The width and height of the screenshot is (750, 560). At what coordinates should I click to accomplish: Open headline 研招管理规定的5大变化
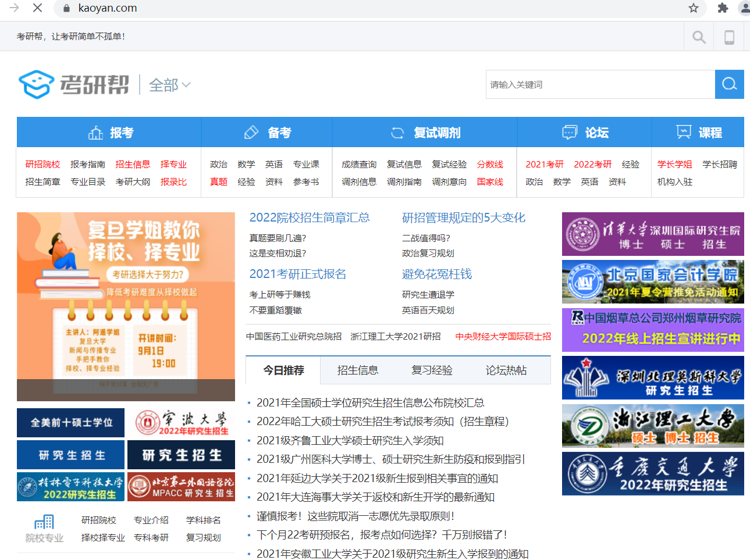[464, 217]
